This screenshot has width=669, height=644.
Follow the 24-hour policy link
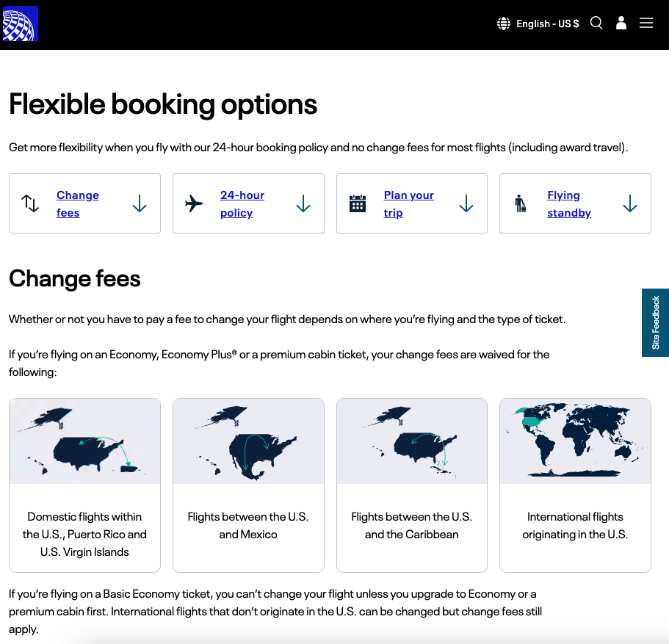[242, 203]
